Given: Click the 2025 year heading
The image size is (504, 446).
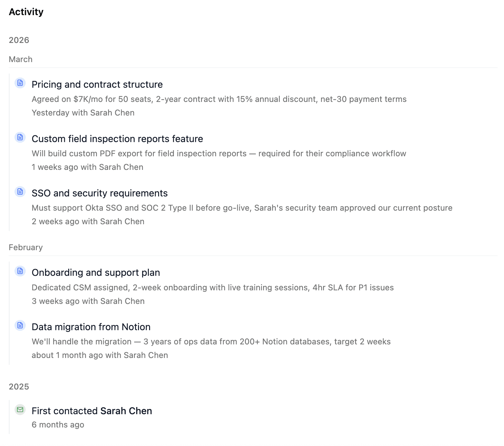Looking at the screenshot, I should click(x=19, y=387).
